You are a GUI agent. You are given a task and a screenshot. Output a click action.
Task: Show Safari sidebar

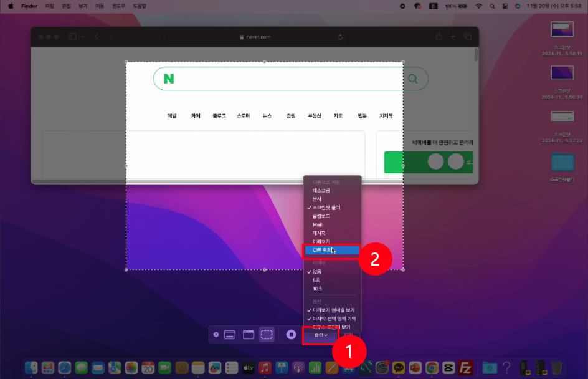73,37
